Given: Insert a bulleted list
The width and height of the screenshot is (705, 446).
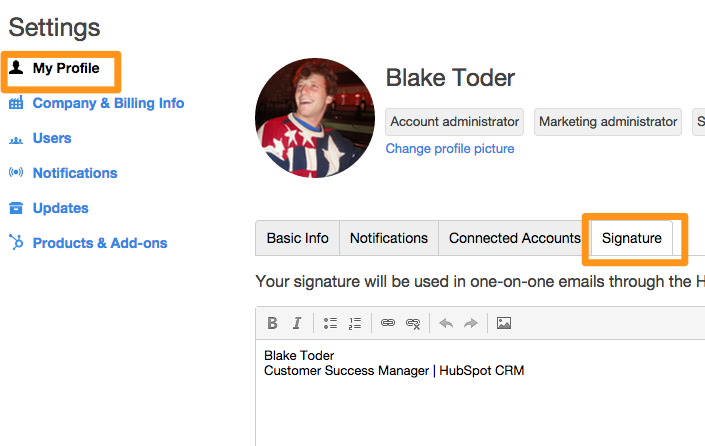Looking at the screenshot, I should tap(330, 323).
